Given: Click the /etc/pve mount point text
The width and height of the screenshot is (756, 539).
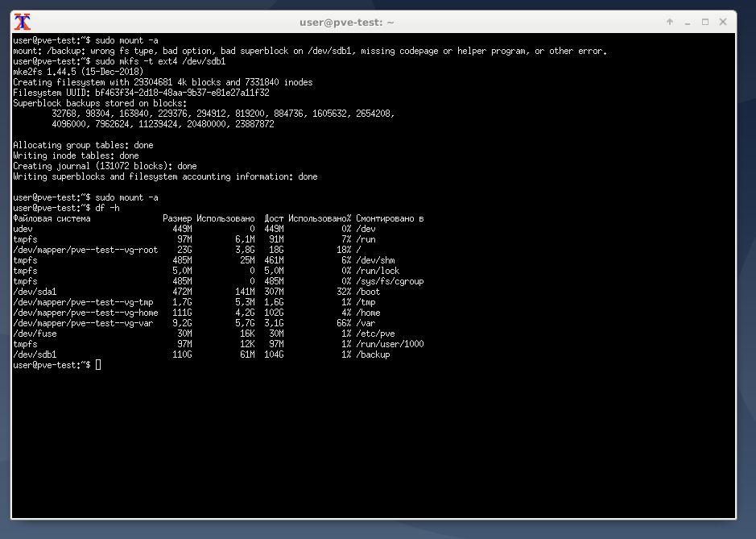Looking at the screenshot, I should click(374, 334).
